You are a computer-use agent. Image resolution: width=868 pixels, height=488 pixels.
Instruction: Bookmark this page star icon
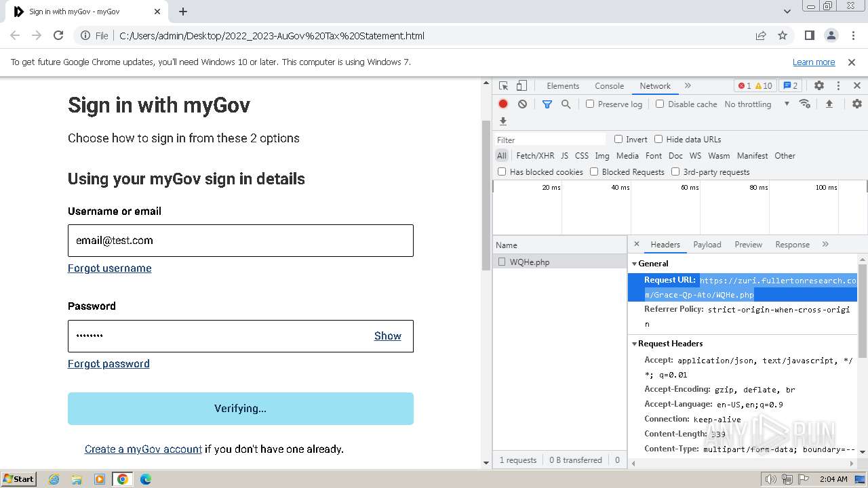(x=783, y=35)
